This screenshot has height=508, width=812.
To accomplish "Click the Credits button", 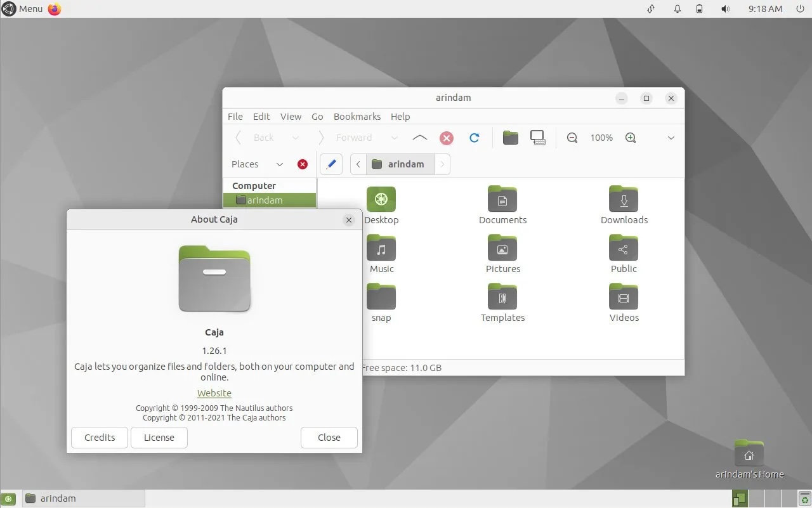I will click(100, 438).
